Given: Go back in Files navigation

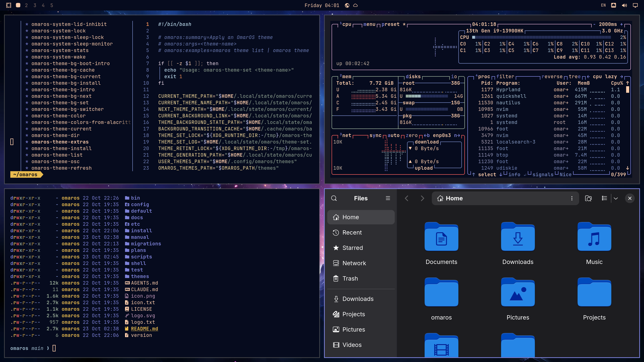Looking at the screenshot, I should click(x=407, y=198).
